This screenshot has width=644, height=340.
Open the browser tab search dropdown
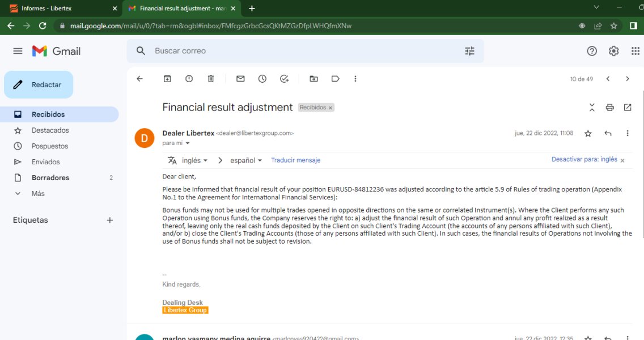596,7
